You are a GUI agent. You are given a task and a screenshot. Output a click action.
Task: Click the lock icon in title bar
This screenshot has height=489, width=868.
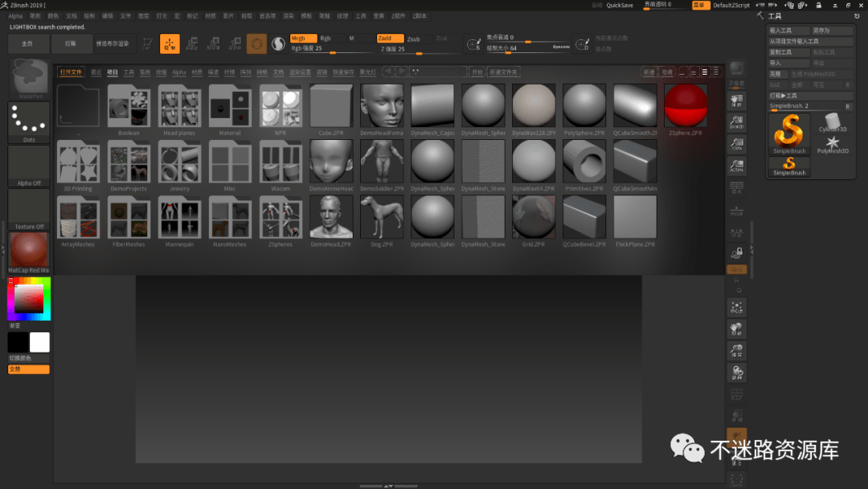tap(818, 5)
